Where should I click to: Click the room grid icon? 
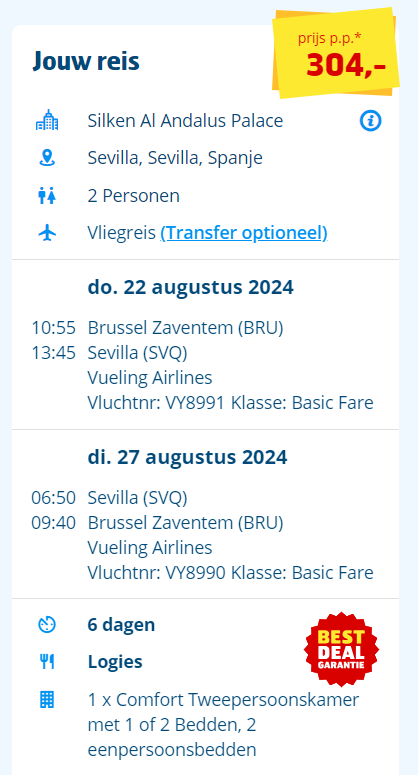click(x=47, y=699)
